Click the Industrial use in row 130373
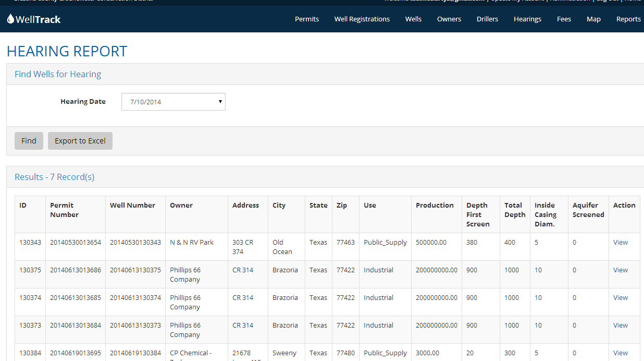This screenshot has height=361, width=644. [x=378, y=325]
